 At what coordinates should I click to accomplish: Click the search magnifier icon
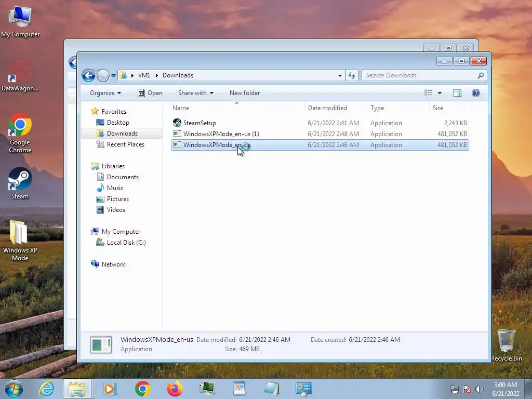click(481, 75)
